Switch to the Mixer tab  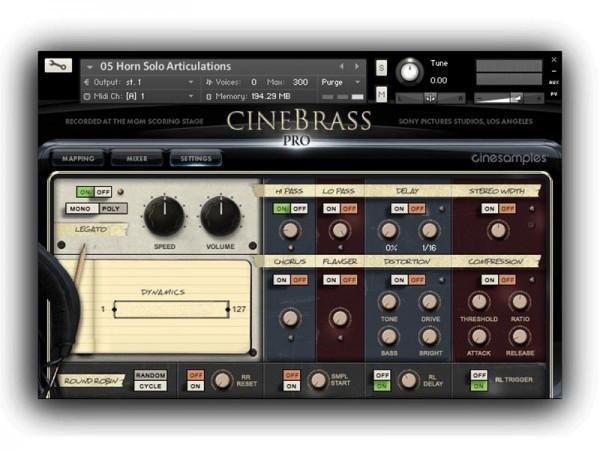pyautogui.click(x=137, y=158)
